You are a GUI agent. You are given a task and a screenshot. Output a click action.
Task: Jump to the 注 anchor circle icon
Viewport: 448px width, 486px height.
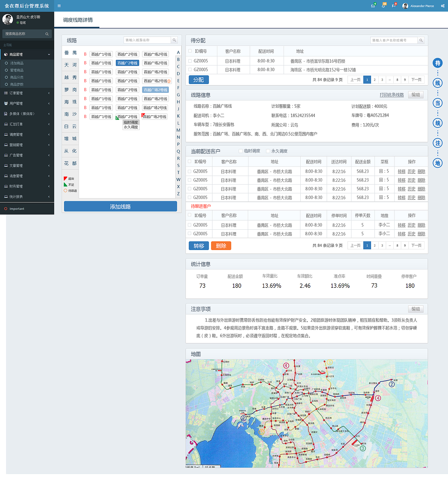437,143
